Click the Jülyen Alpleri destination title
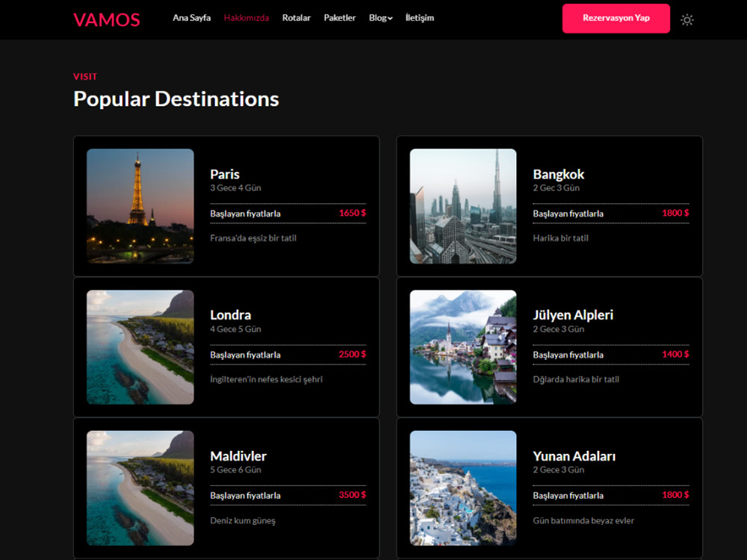This screenshot has height=560, width=747. (573, 315)
